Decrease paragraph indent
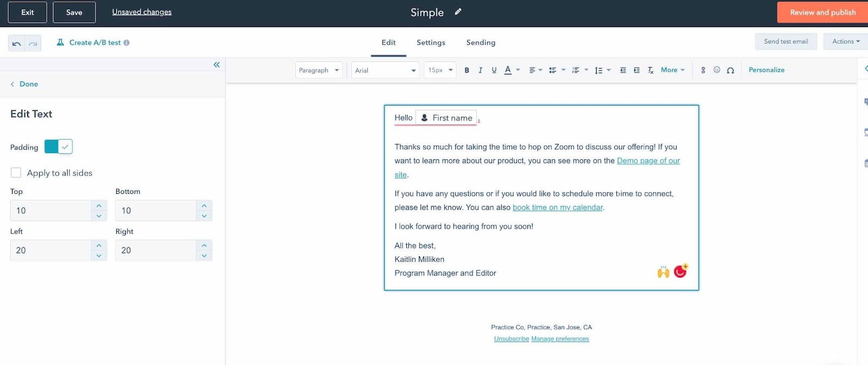This screenshot has height=365, width=868. [x=623, y=70]
